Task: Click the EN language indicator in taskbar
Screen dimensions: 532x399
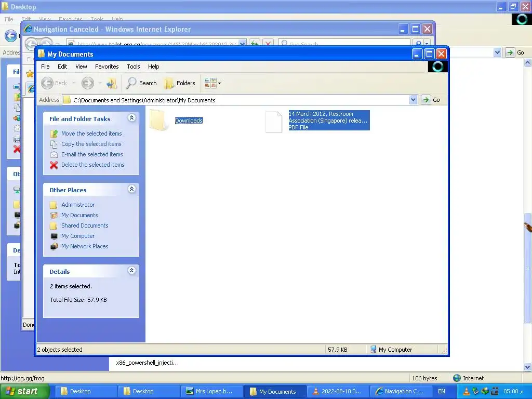Action: [x=442, y=392]
